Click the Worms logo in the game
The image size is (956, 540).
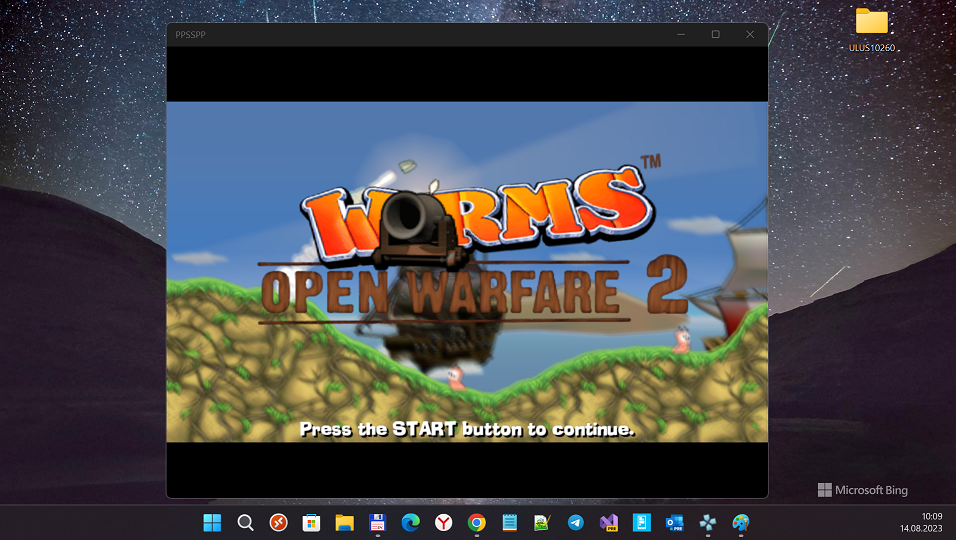point(479,216)
